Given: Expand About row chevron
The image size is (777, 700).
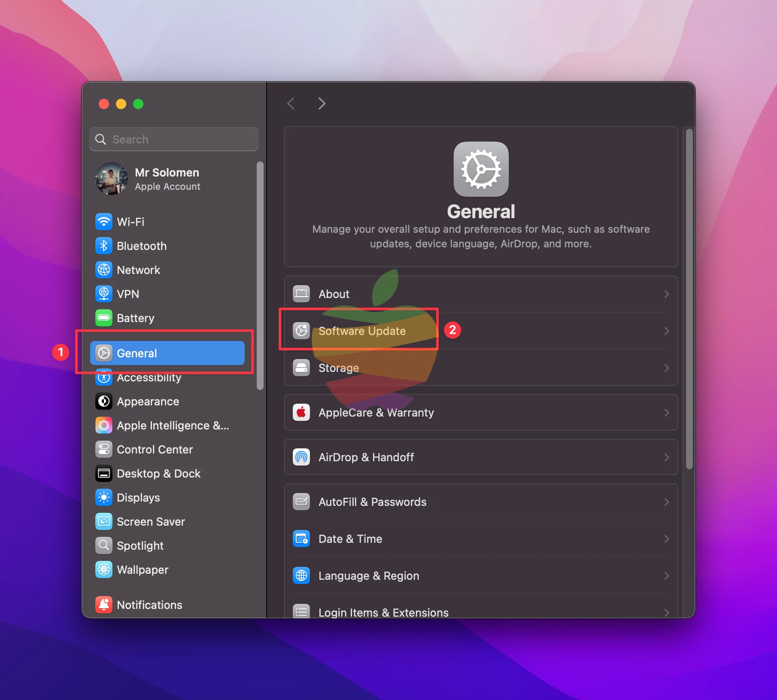Looking at the screenshot, I should tap(667, 294).
